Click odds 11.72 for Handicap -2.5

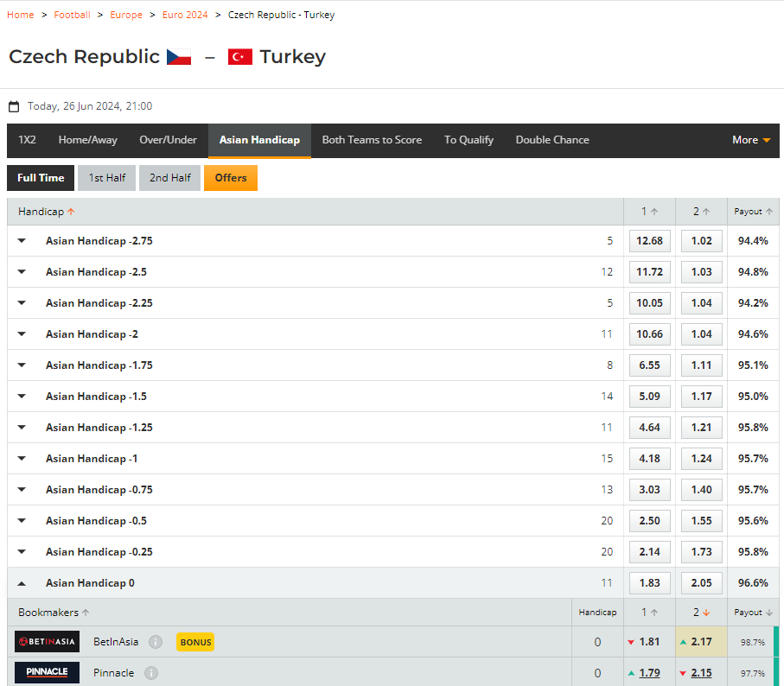[x=649, y=272]
